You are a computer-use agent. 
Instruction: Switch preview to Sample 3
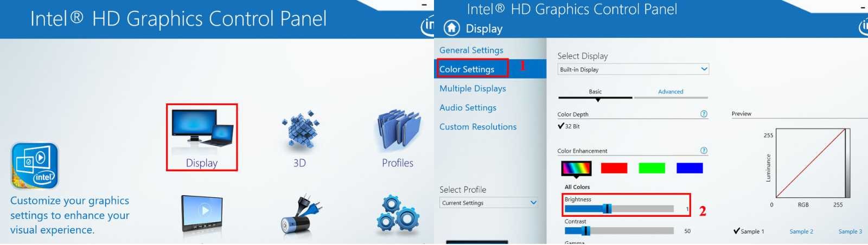pyautogui.click(x=850, y=231)
